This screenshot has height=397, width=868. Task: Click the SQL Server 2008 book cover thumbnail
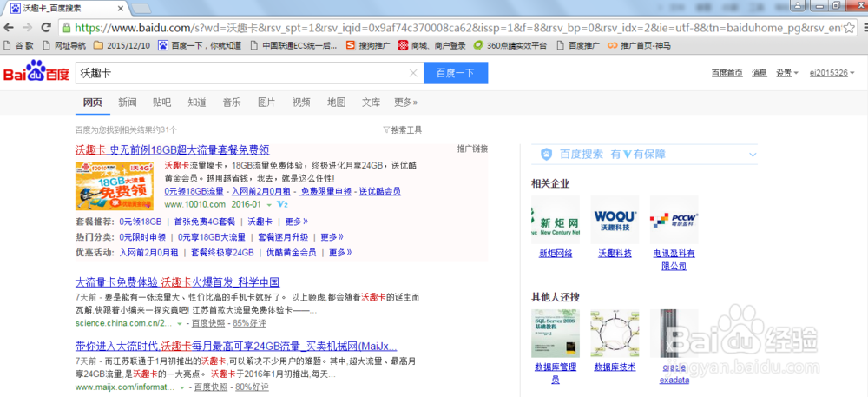click(556, 334)
